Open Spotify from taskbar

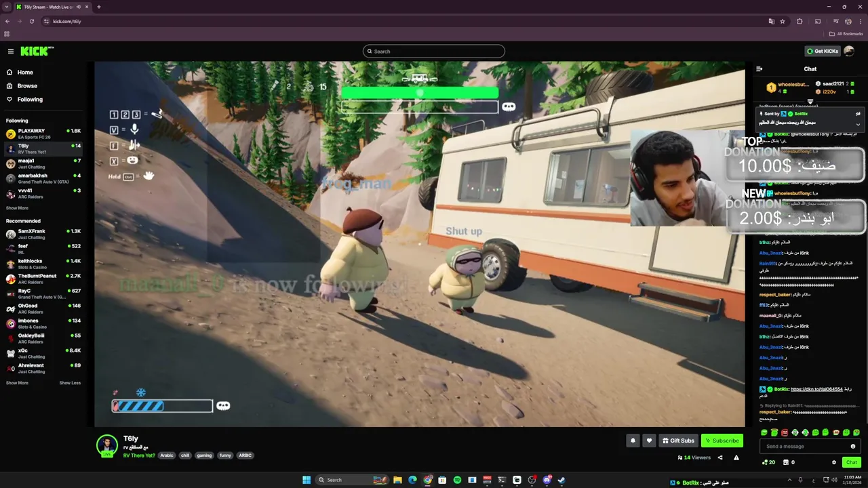click(457, 480)
